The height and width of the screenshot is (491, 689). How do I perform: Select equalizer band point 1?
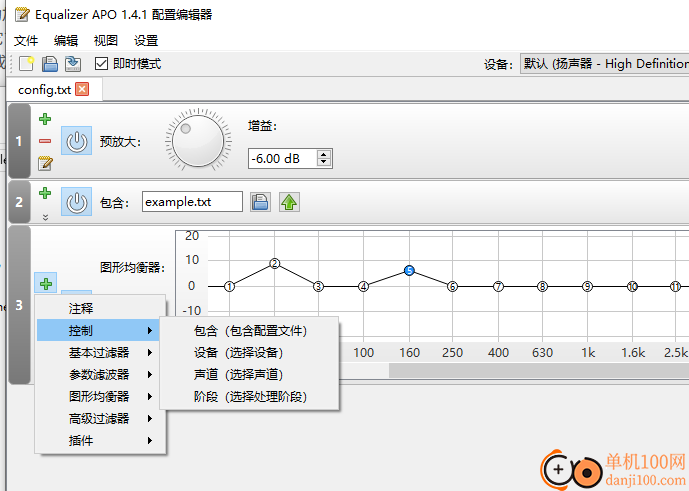[229, 287]
